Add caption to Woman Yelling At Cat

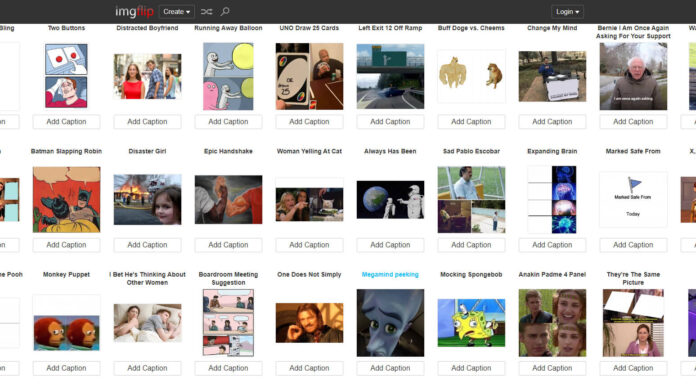click(309, 245)
